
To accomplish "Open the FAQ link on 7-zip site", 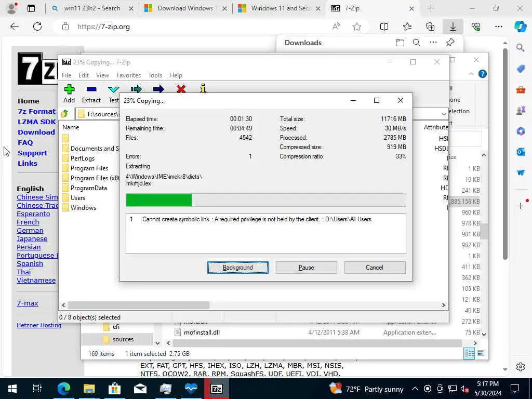I will click(25, 142).
